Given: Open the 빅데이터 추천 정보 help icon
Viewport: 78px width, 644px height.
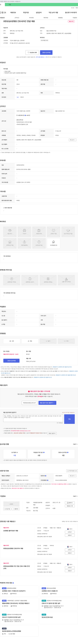Looking at the screenshot, I should 13,583.
